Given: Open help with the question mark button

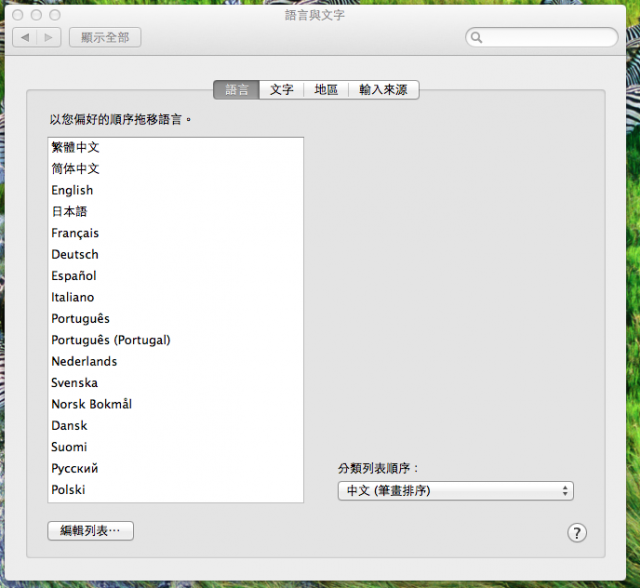Looking at the screenshot, I should point(577,533).
